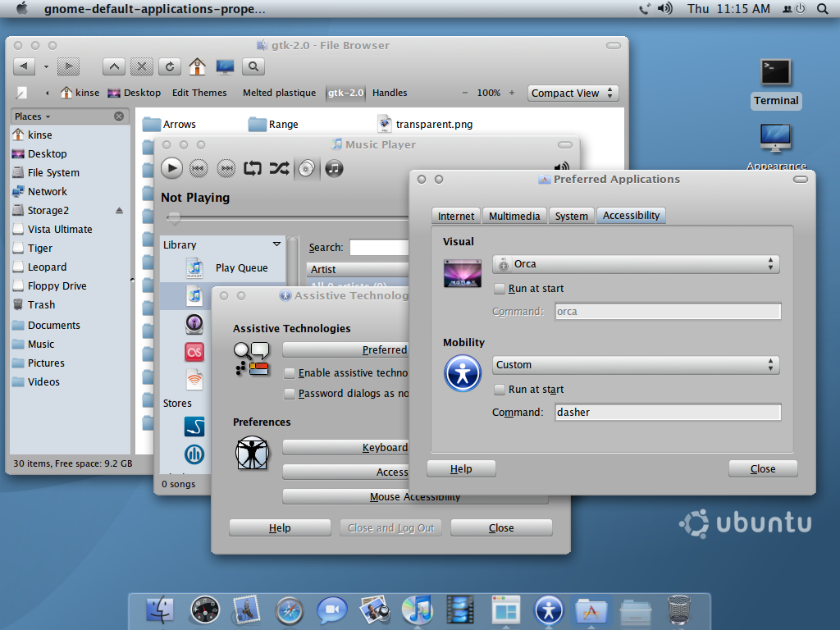Switch to the Multimedia tab
This screenshot has height=630, width=840.
point(514,216)
